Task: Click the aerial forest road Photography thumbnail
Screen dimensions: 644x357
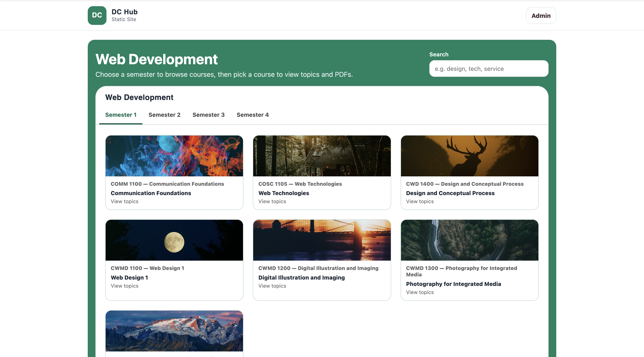Action: click(469, 240)
